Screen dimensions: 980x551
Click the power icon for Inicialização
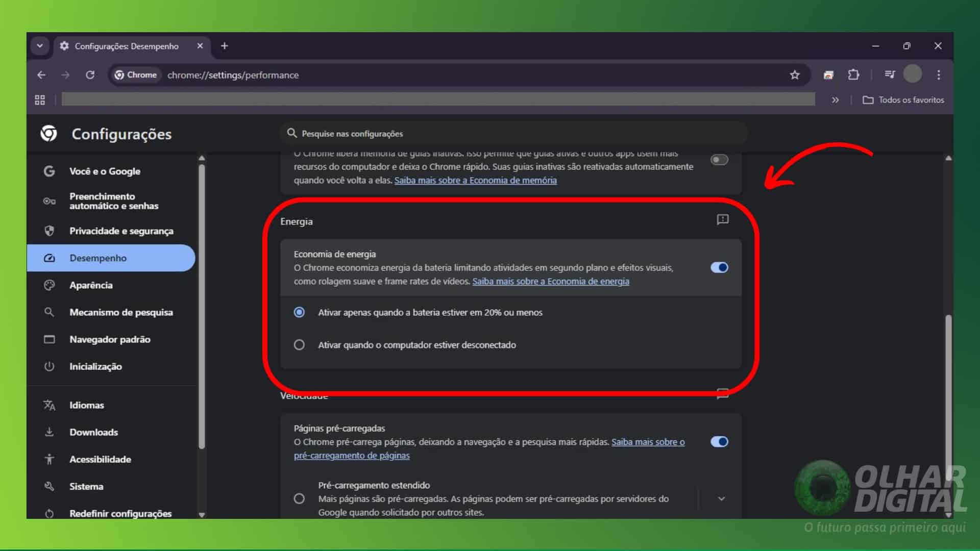(49, 366)
